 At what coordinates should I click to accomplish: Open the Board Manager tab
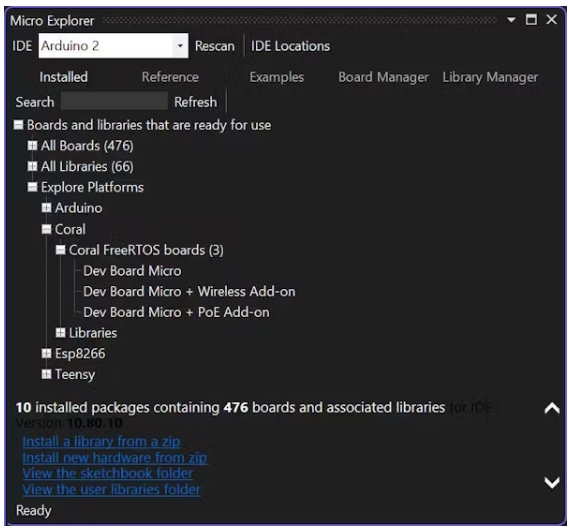click(384, 77)
